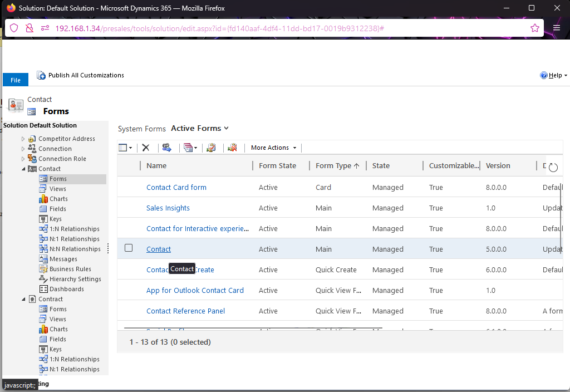Click Publish All Customizations icon
The image size is (570, 392).
(41, 75)
